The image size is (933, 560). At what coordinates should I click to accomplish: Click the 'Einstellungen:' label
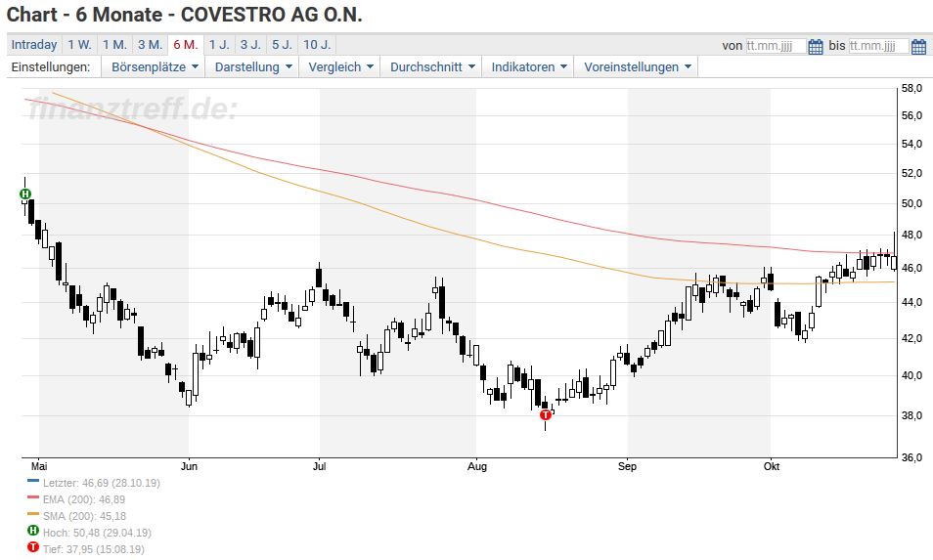point(51,67)
